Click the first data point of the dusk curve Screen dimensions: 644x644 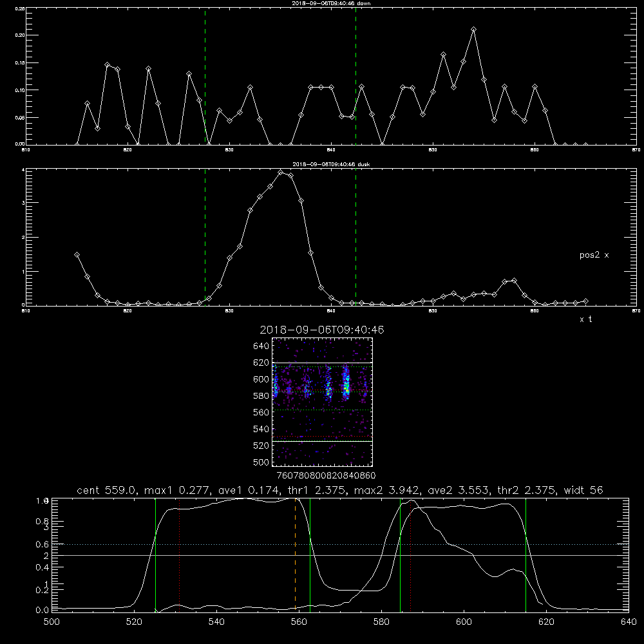pyautogui.click(x=77, y=255)
